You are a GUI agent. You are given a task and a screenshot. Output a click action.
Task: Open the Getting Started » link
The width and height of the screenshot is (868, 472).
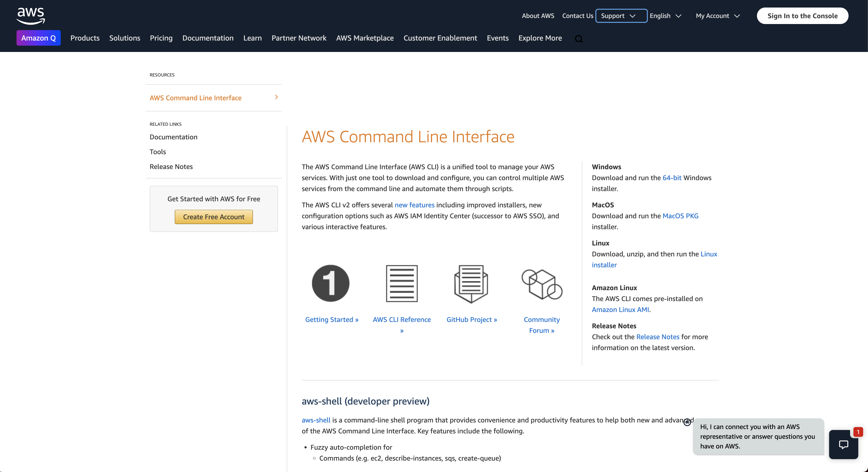point(331,320)
